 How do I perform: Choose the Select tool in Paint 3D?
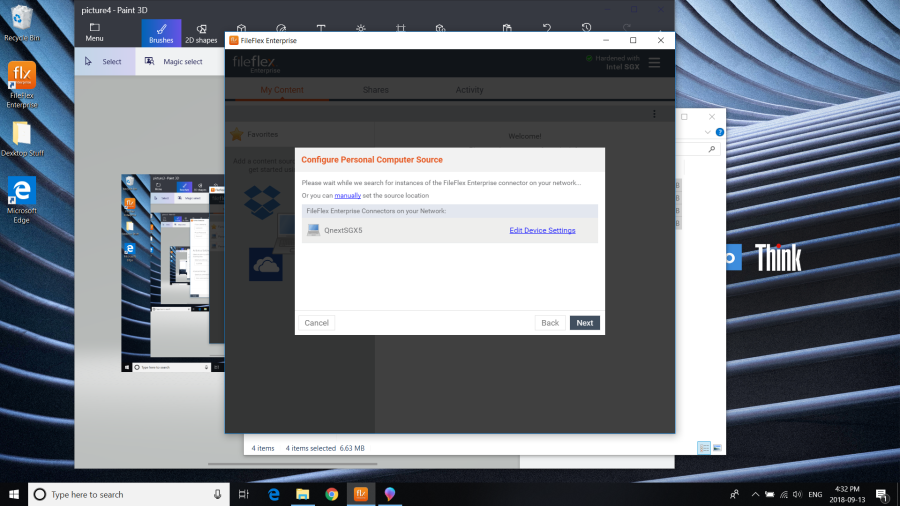pyautogui.click(x=104, y=61)
